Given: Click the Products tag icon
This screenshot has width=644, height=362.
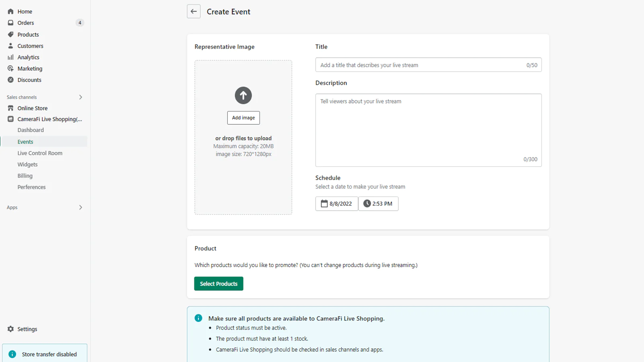Looking at the screenshot, I should (10, 35).
